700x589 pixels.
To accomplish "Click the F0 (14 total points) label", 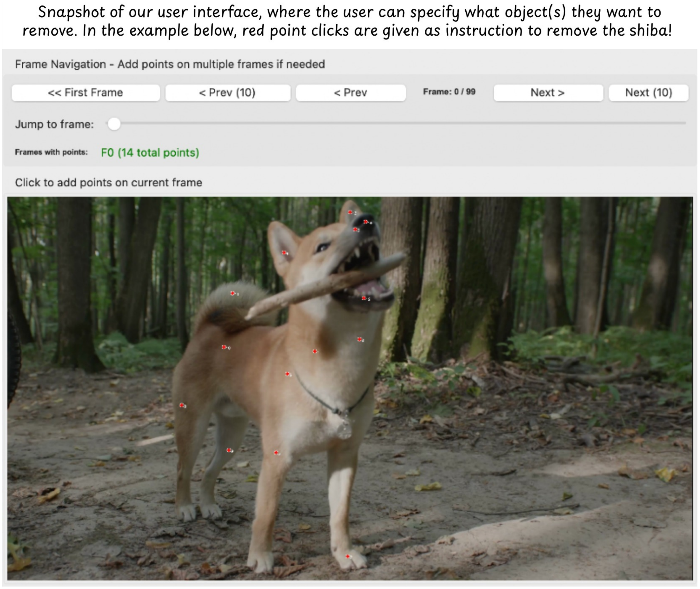I will [150, 153].
